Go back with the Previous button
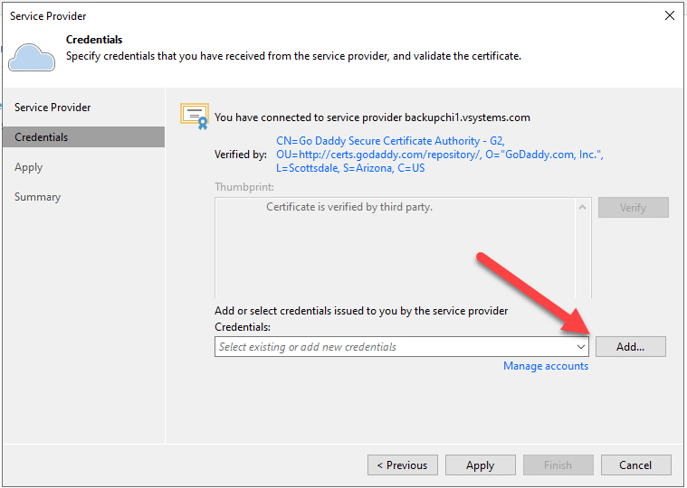The image size is (687, 488). [x=402, y=465]
